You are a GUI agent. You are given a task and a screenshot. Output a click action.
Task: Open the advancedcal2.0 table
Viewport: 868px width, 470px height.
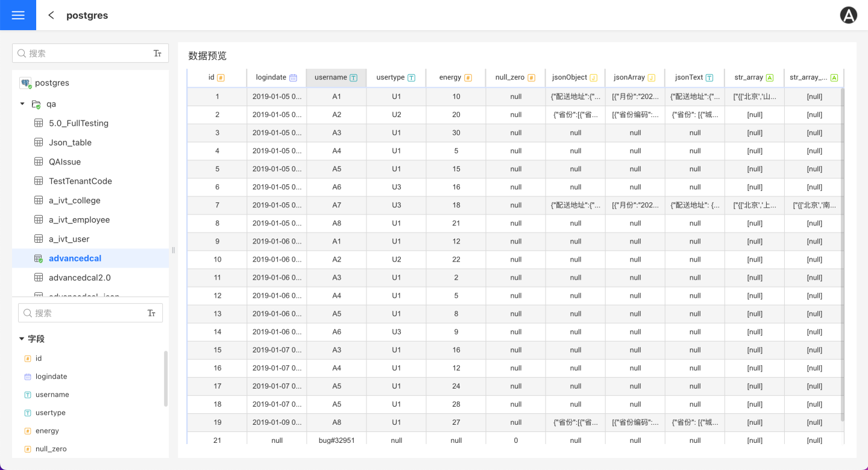80,277
